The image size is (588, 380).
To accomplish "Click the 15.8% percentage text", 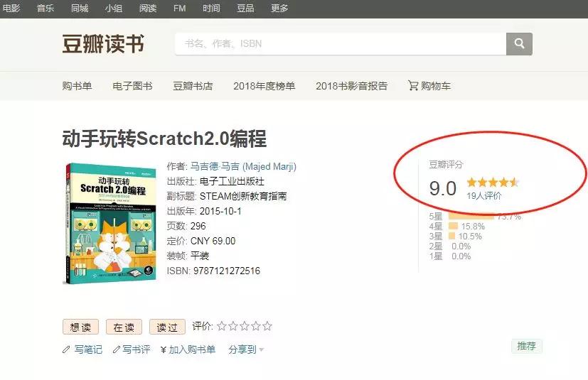I will point(473,227).
